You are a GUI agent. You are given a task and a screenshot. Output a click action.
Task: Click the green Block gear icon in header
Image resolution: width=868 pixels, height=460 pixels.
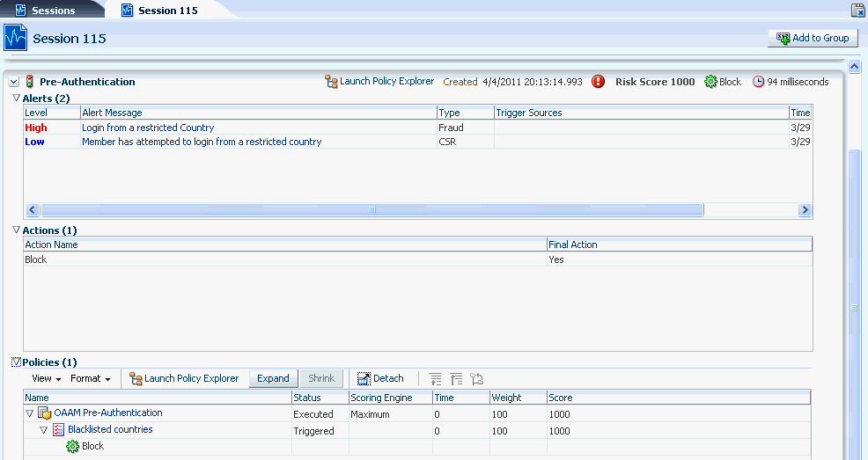point(710,82)
